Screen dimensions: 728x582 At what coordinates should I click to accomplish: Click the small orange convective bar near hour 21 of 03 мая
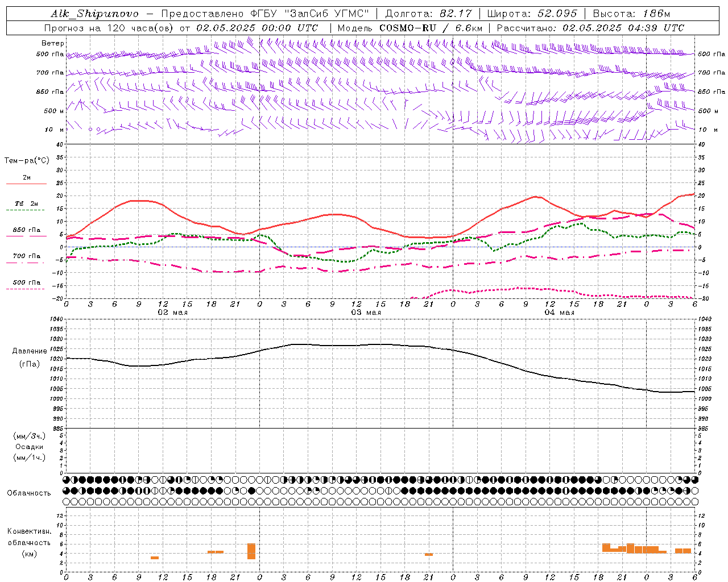point(429,554)
